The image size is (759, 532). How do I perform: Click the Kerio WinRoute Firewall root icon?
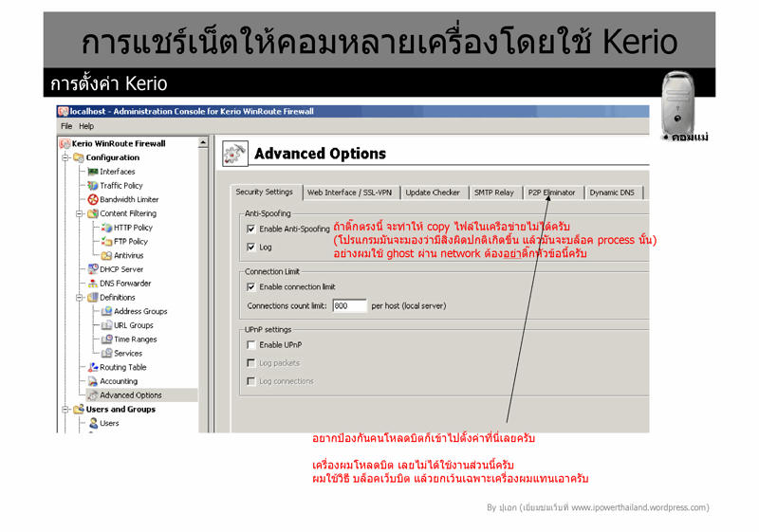pos(65,143)
